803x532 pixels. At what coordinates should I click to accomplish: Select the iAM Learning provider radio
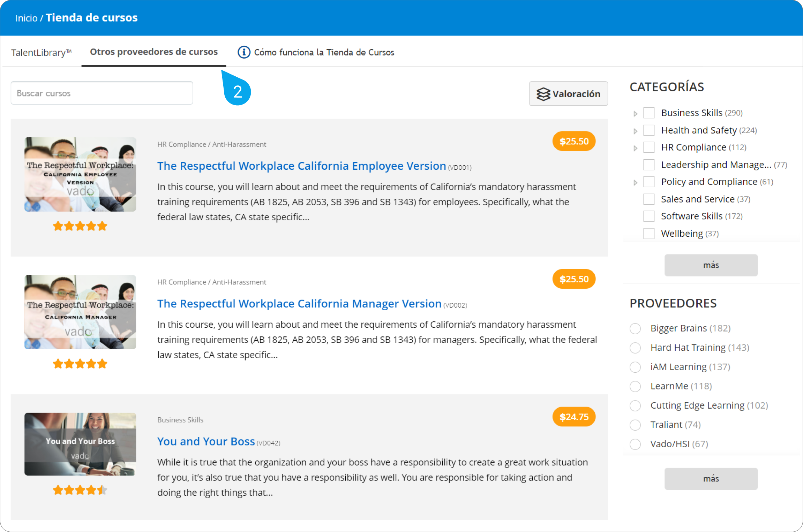[635, 367]
